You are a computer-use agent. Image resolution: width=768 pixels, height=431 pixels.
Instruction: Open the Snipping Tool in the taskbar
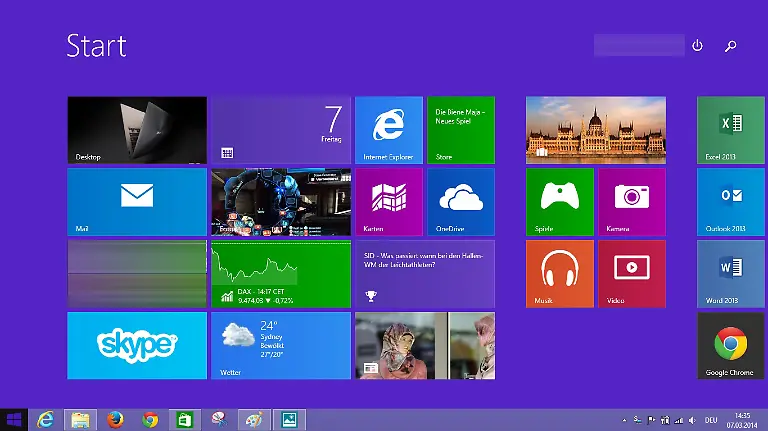[x=219, y=420]
